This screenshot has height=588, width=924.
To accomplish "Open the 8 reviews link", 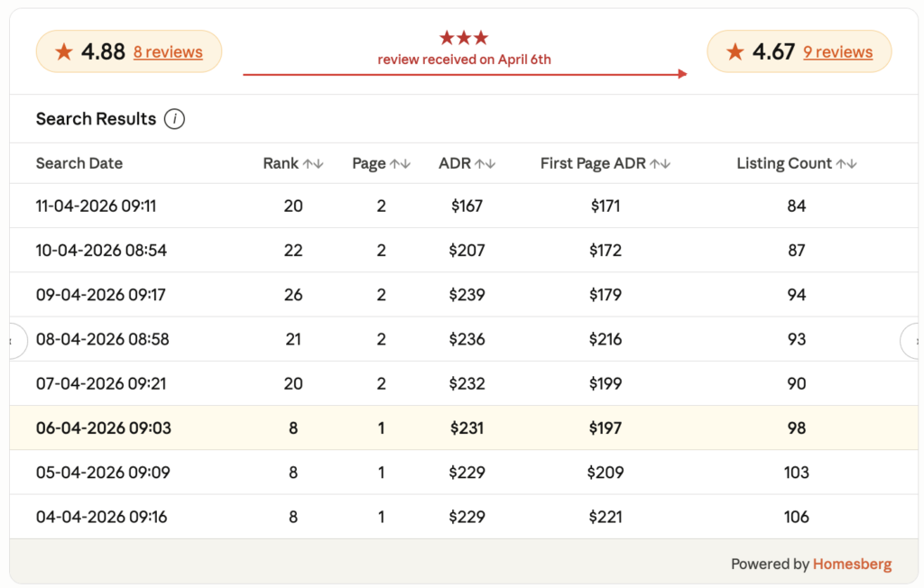I will pyautogui.click(x=168, y=51).
